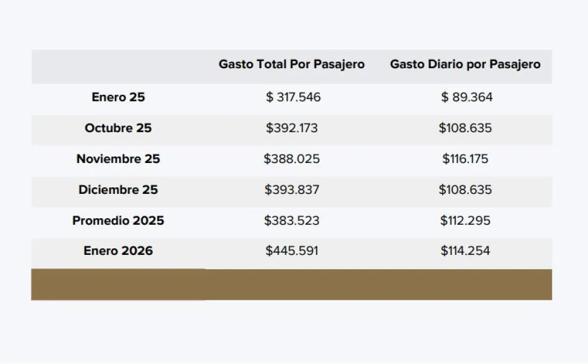Click the brown footer bar of the table
The image size is (588, 364).
292,285
